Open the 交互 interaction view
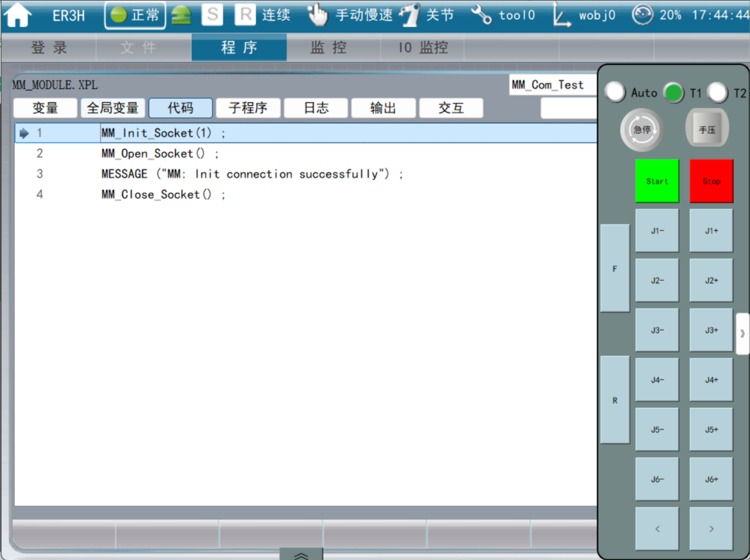The image size is (750, 560). pos(451,108)
